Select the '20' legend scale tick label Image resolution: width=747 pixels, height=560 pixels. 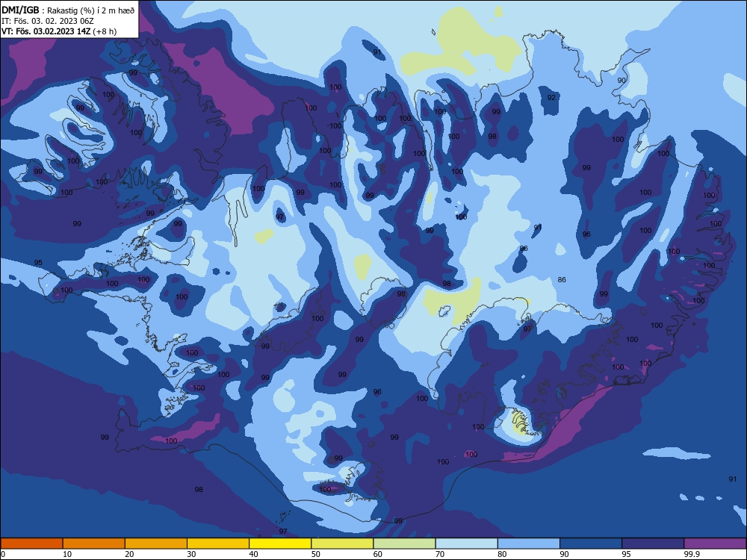tap(129, 554)
